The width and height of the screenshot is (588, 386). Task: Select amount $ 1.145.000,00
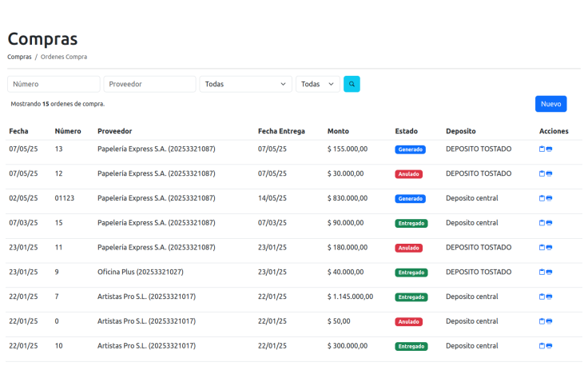click(x=350, y=296)
